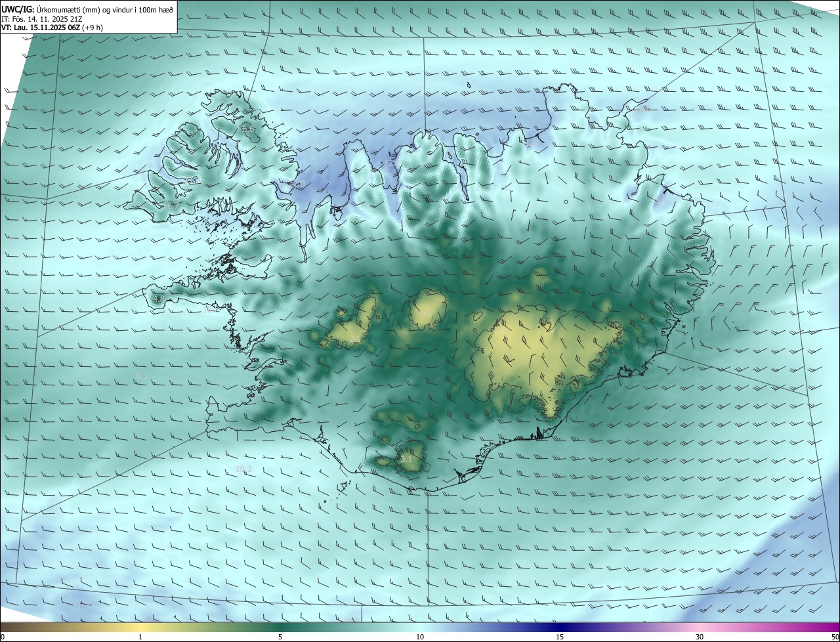Click the '5' tick label on the color scale
Screen dimensions: 840x642
pos(280,637)
